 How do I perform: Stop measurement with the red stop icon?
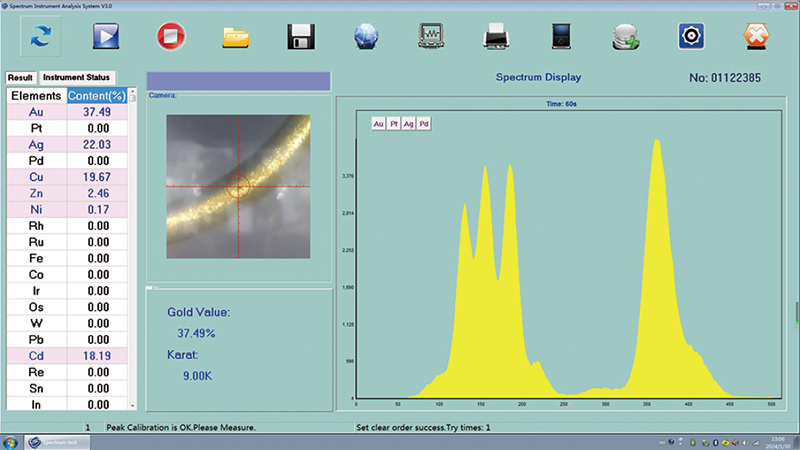click(x=171, y=36)
